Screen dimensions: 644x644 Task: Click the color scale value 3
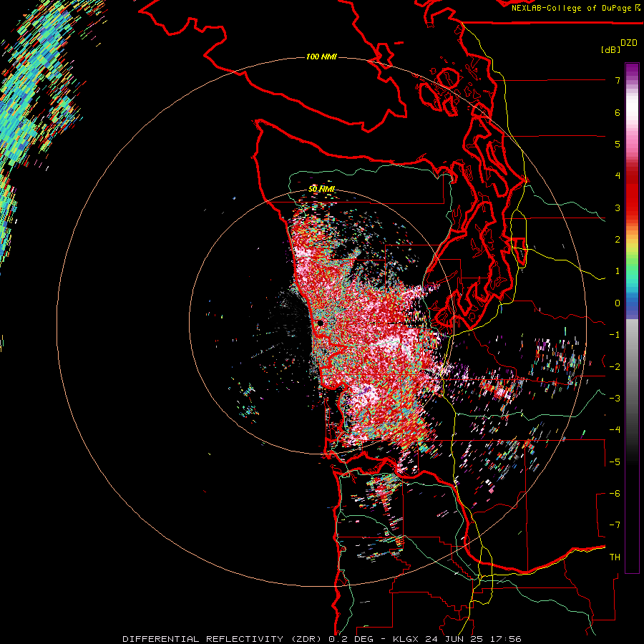tap(618, 208)
